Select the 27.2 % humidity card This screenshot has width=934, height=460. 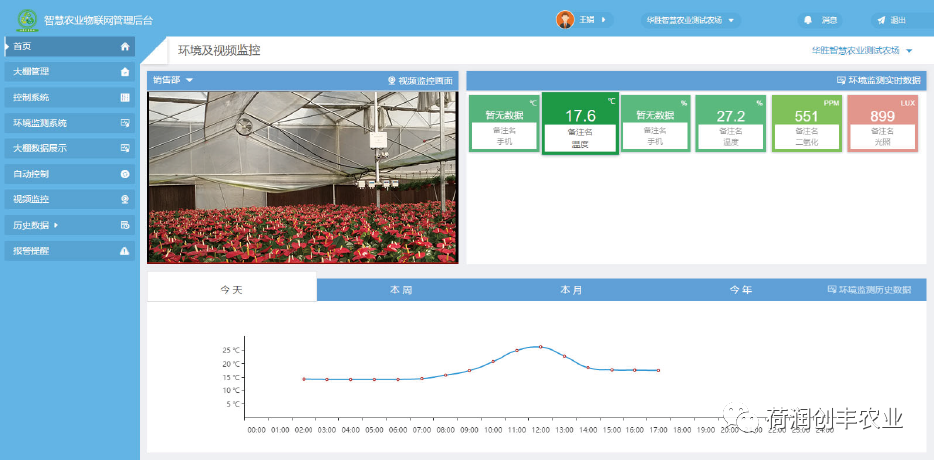pos(731,123)
